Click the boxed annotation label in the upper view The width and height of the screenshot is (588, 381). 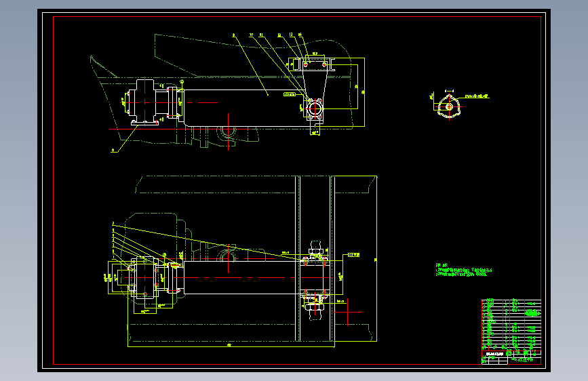[x=290, y=94]
